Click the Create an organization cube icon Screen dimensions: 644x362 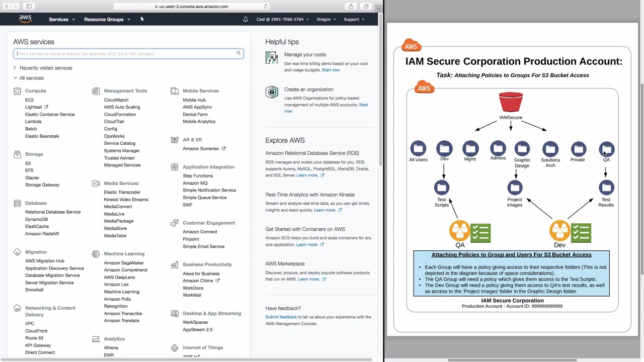tap(272, 92)
